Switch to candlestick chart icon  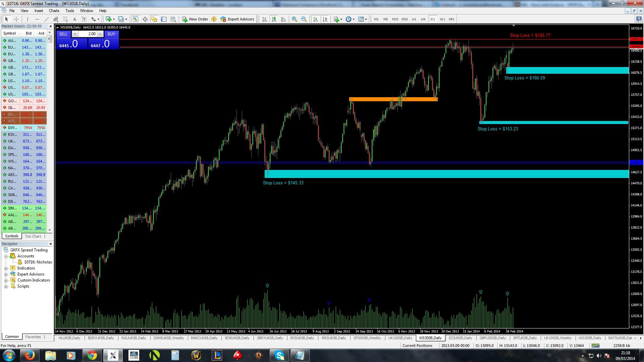[274, 19]
